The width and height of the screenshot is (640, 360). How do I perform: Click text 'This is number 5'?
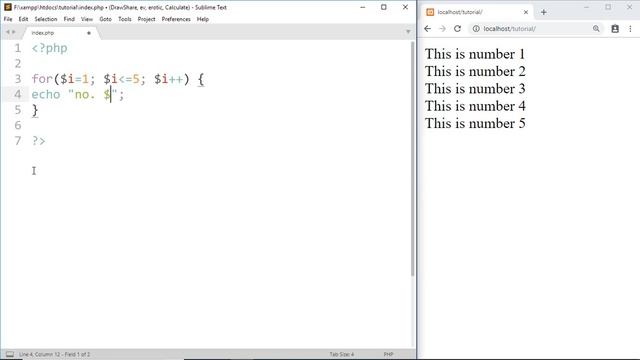coord(475,123)
